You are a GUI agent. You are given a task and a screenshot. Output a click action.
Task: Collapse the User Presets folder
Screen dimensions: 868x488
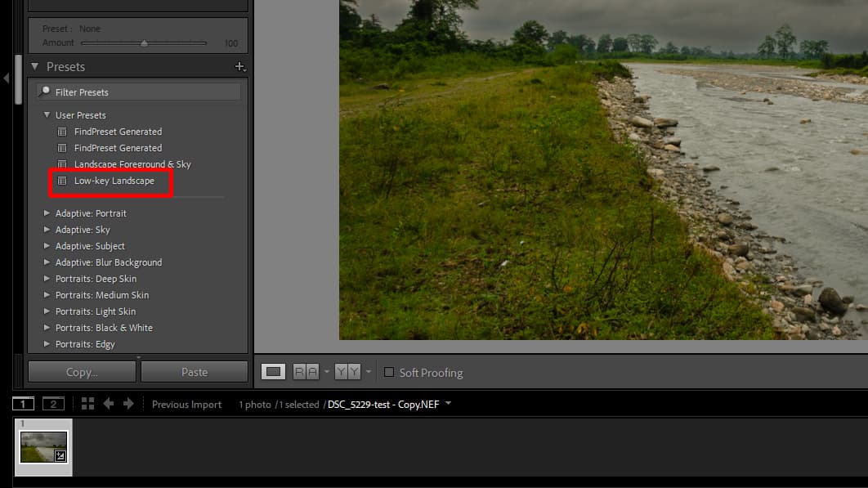pos(47,114)
